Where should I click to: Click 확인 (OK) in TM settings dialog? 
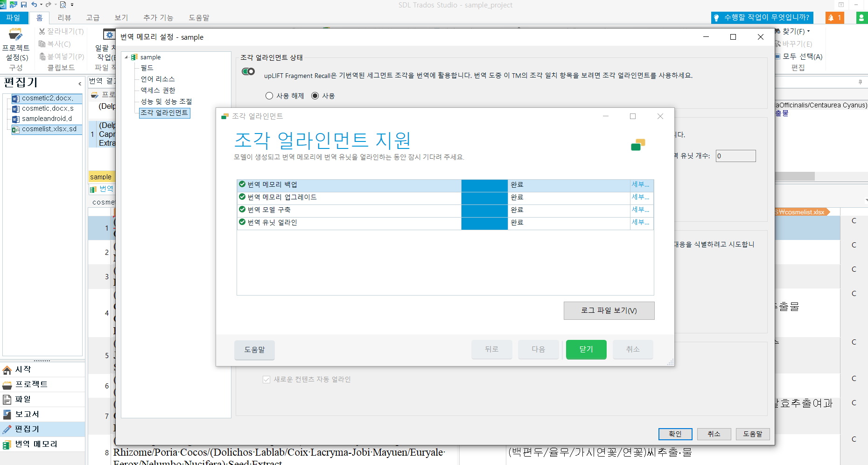[x=675, y=434]
